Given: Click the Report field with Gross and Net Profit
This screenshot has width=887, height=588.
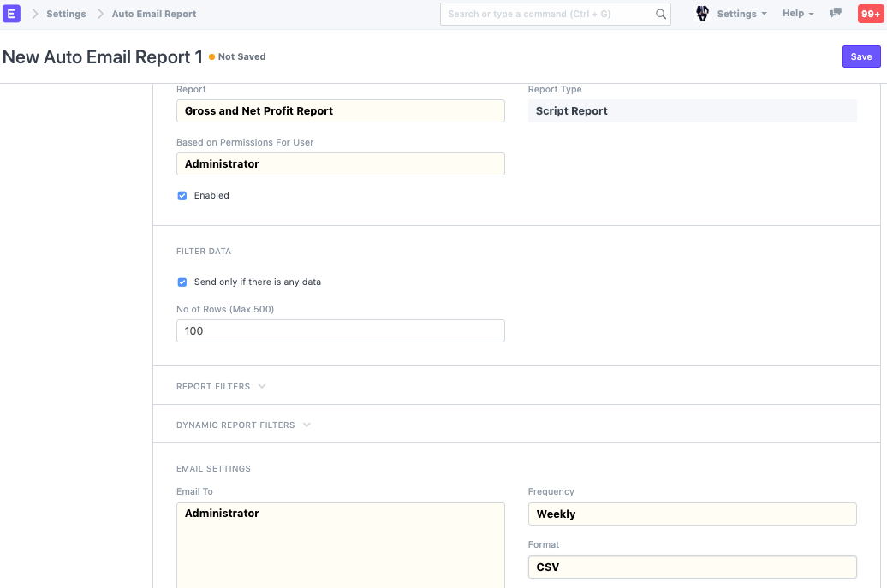Looking at the screenshot, I should [x=340, y=110].
